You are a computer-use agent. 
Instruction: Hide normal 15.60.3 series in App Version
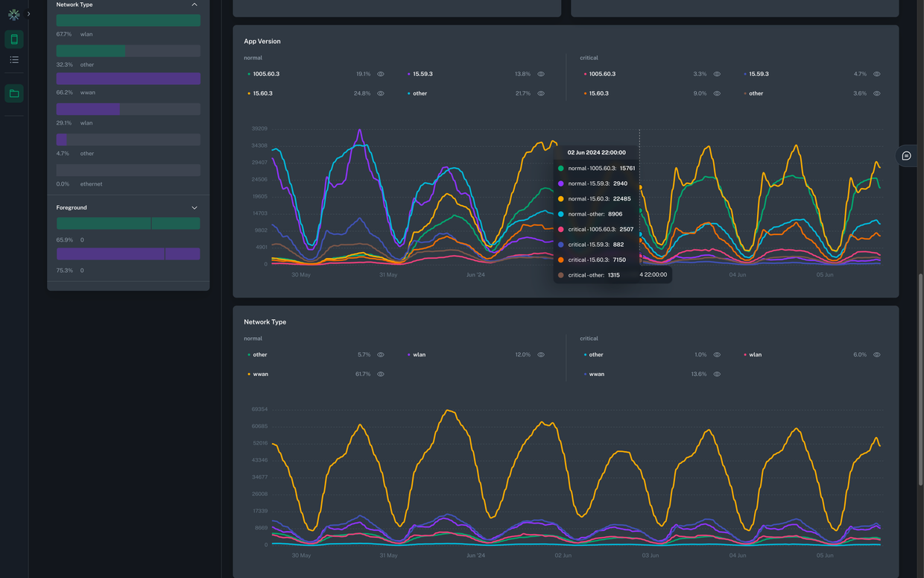click(381, 94)
